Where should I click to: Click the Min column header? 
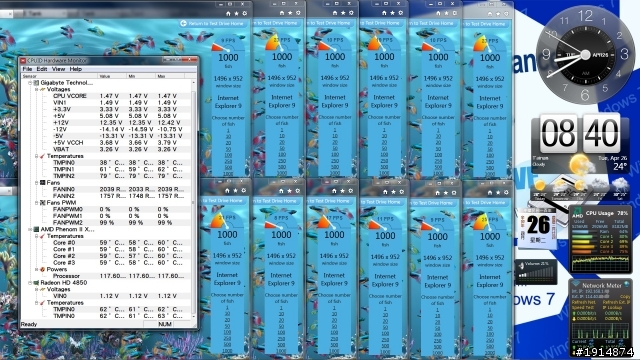[x=141, y=76]
